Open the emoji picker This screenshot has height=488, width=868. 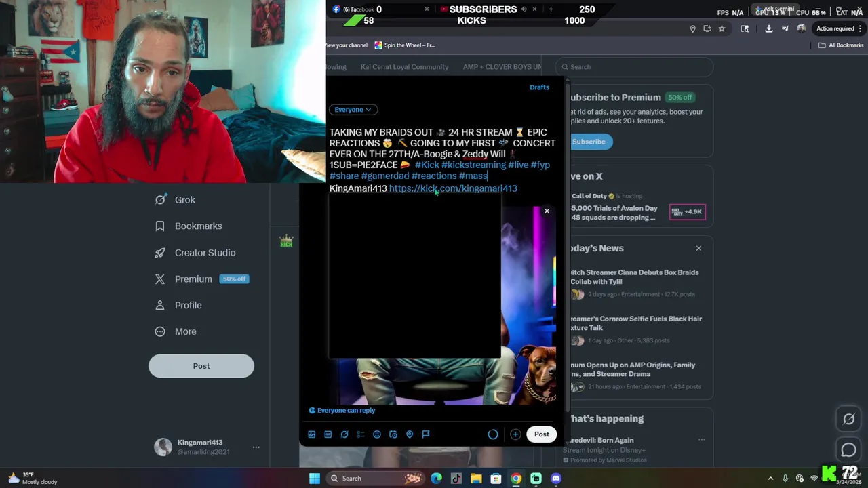point(377,434)
